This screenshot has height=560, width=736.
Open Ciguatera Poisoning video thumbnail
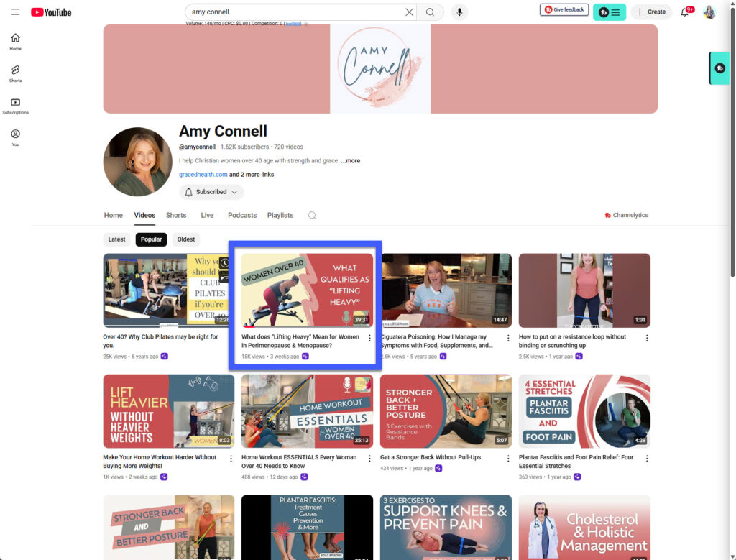(446, 290)
